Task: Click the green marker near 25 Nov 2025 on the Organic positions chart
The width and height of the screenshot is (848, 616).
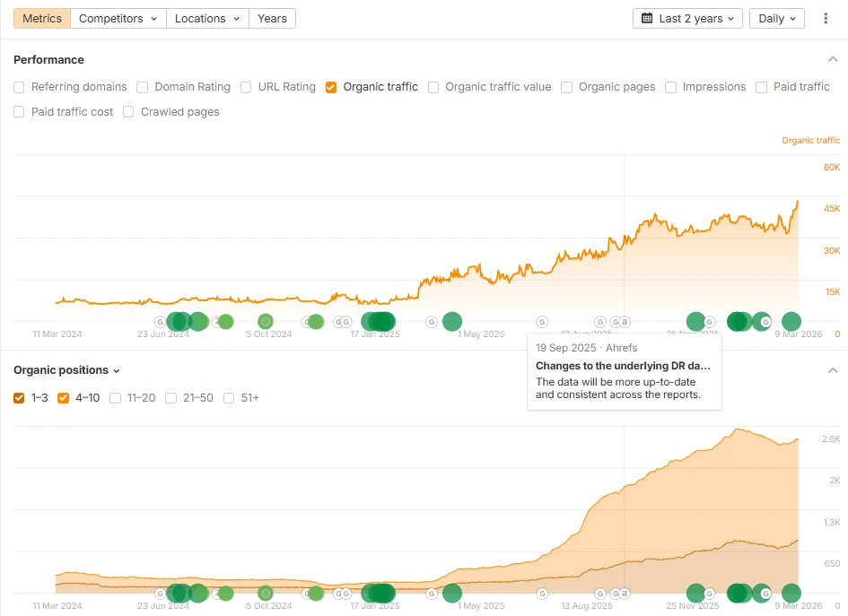Action: pyautogui.click(x=695, y=593)
